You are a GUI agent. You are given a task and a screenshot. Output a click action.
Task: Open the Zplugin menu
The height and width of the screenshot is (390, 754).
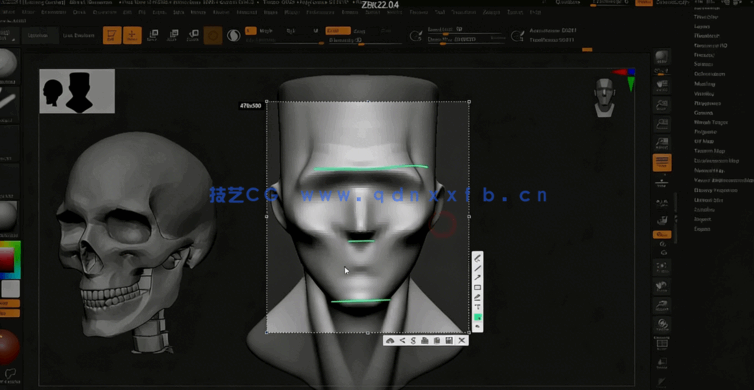pos(492,13)
